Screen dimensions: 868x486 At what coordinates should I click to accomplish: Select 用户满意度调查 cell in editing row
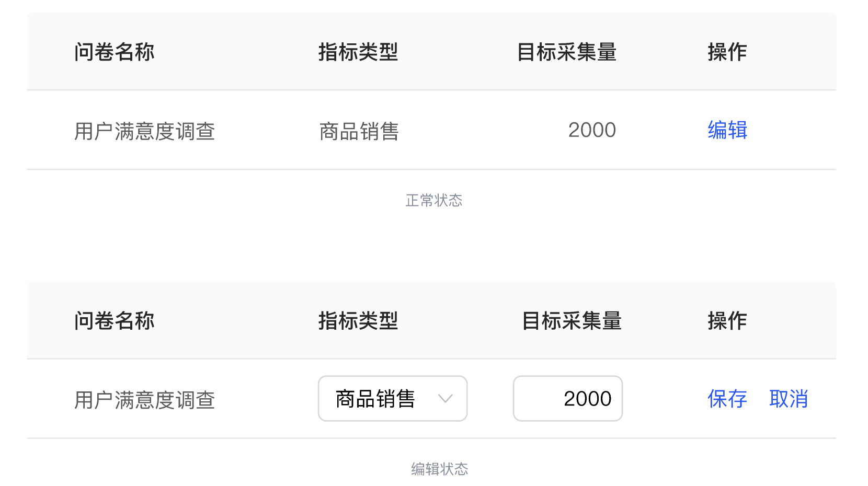pos(145,400)
